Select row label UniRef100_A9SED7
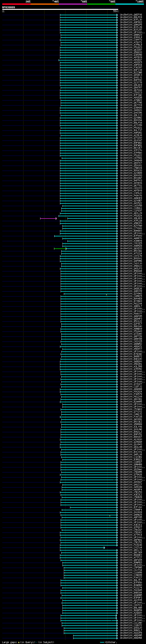The width and height of the screenshot is (146, 644). [x=131, y=60]
